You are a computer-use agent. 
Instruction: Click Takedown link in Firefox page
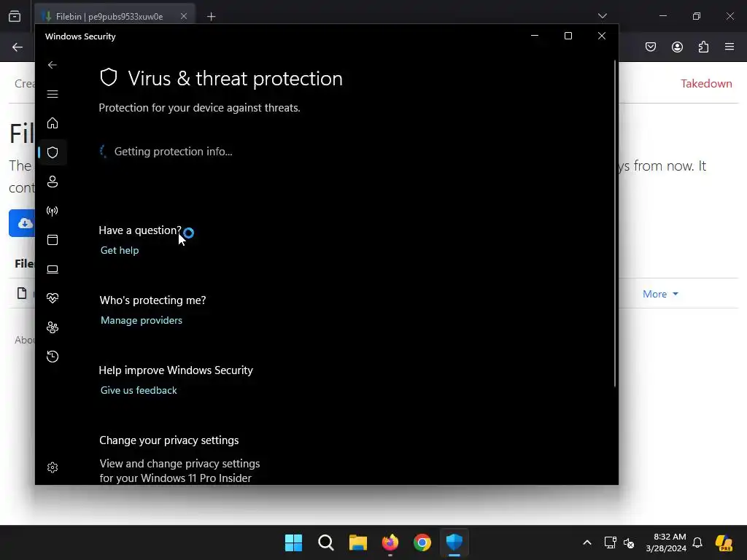click(706, 84)
